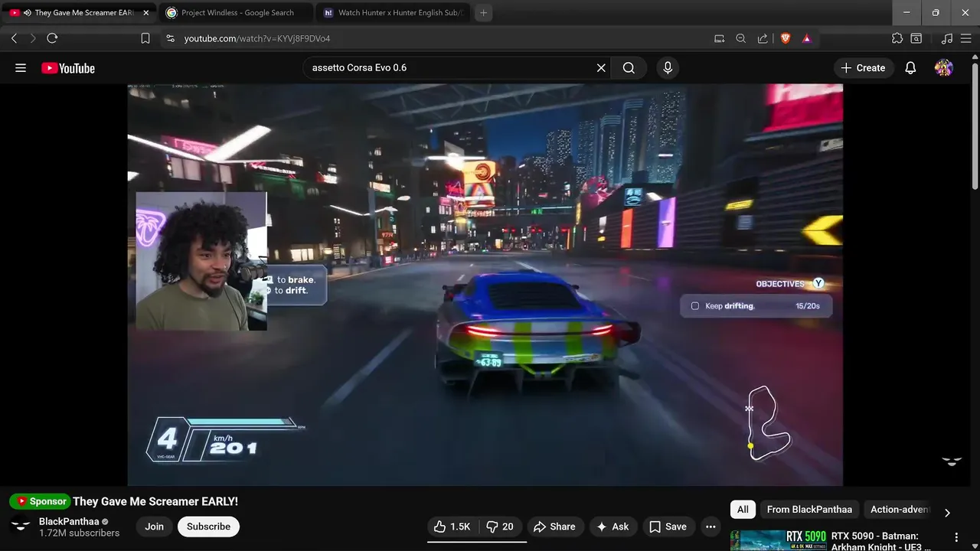Select the All filter chip
This screenshot has width=980, height=551.
coord(743,509)
